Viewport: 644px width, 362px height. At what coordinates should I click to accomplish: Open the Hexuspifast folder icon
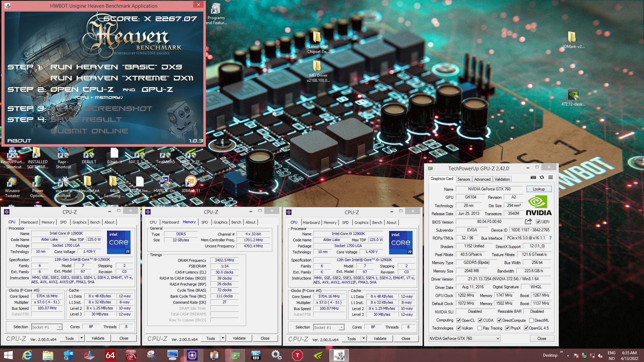(x=89, y=185)
